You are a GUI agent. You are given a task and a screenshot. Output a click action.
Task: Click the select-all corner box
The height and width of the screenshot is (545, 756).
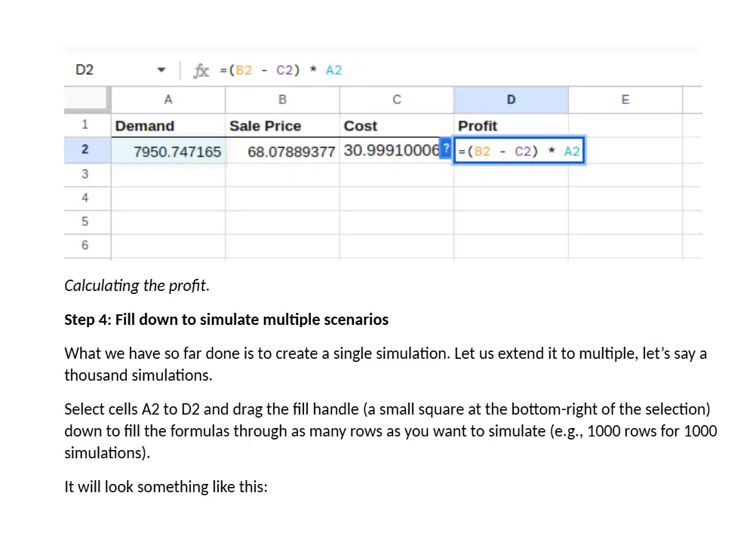coord(86,98)
